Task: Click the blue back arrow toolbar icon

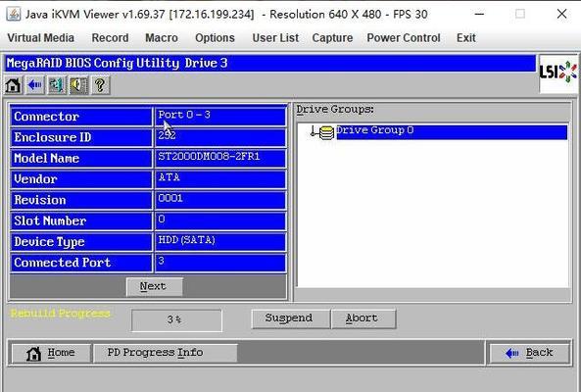Action: (x=35, y=85)
